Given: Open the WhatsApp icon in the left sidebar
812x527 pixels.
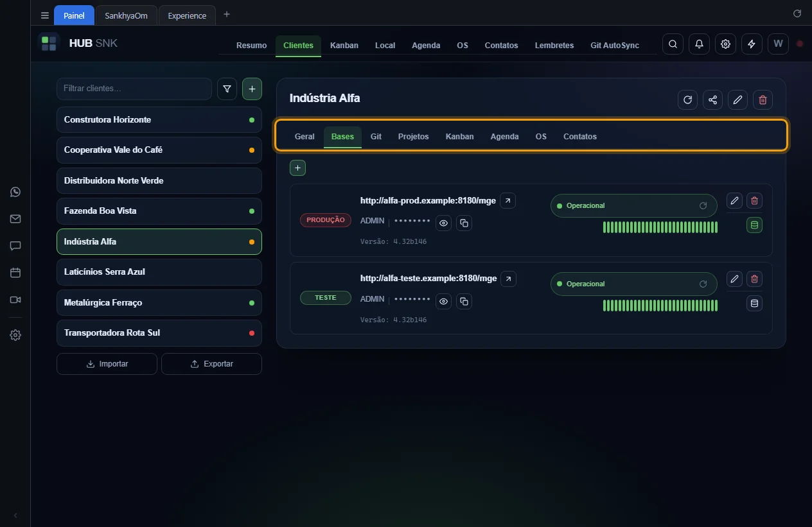Looking at the screenshot, I should [15, 192].
